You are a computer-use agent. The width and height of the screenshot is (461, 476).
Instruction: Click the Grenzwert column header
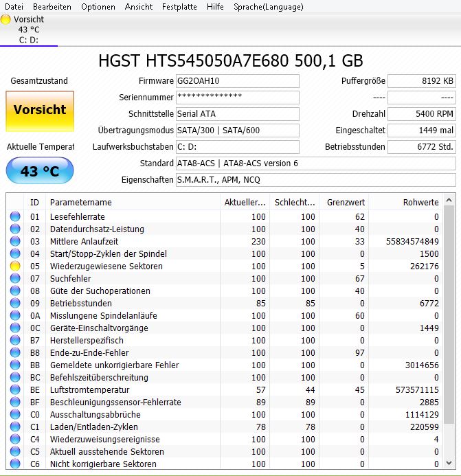coord(344,202)
